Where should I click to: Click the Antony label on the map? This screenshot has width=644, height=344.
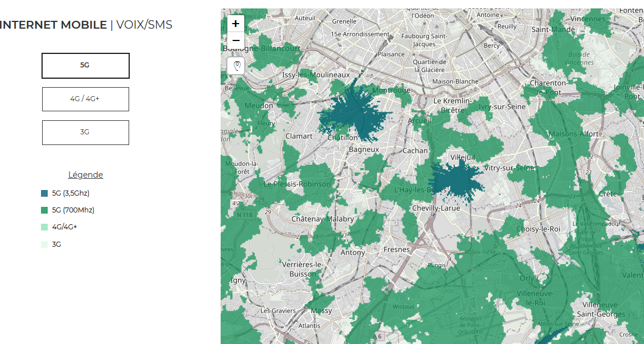click(x=353, y=252)
